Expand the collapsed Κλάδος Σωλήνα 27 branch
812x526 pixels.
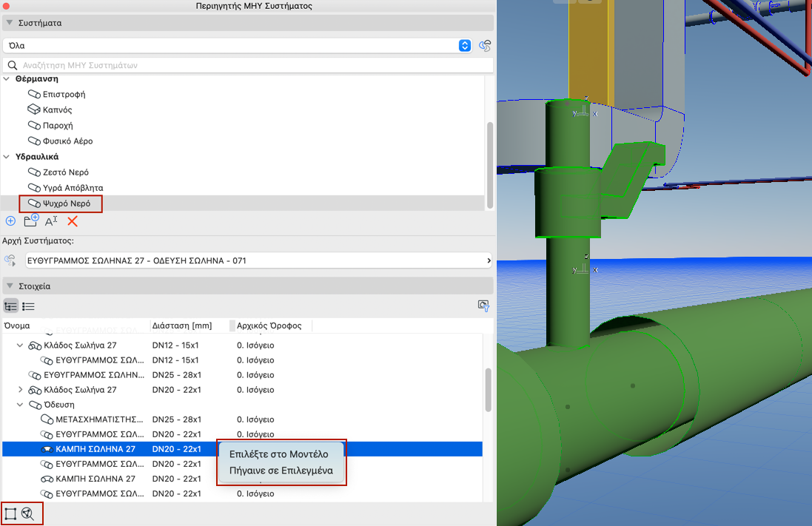[x=20, y=390]
